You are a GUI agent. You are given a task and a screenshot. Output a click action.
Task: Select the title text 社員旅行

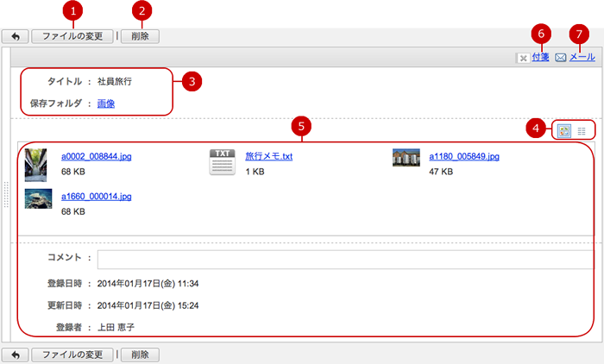tap(115, 81)
